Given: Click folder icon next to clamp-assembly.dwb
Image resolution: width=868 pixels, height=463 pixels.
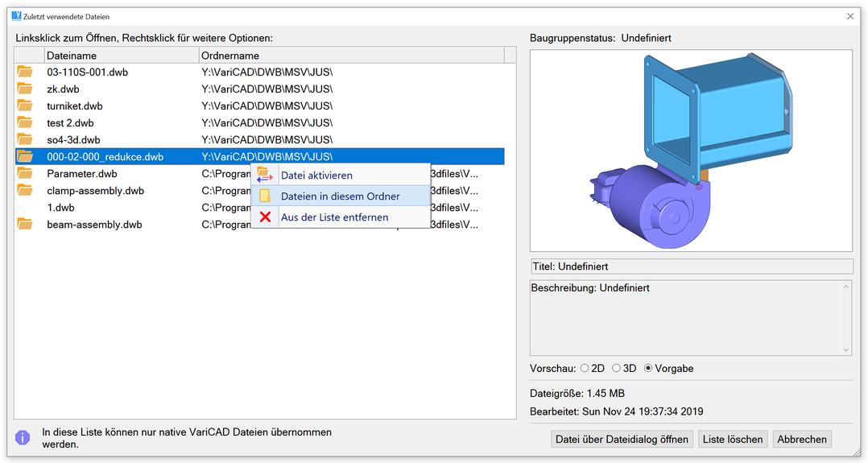Looking at the screenshot, I should point(25,190).
